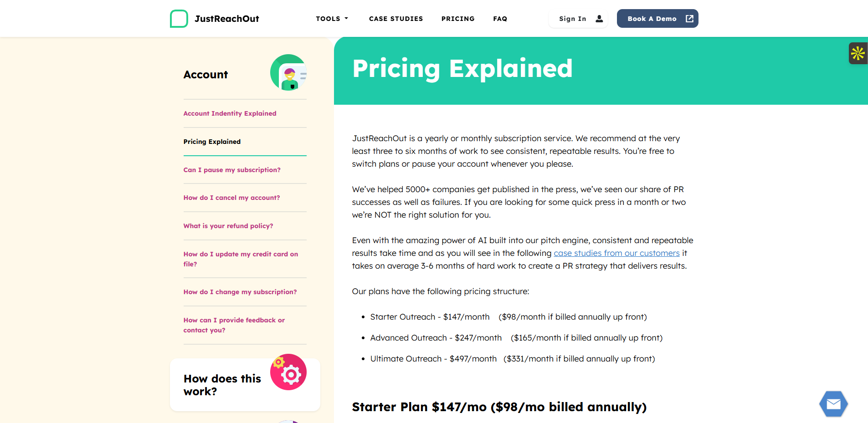This screenshot has height=423, width=868.
Task: Click the pink gear icon
Action: point(288,372)
